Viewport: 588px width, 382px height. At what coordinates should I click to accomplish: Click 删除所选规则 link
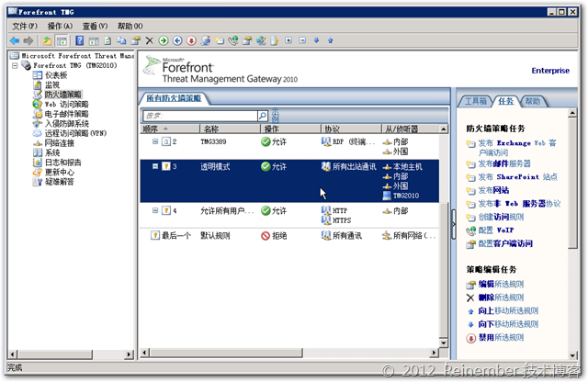tap(501, 298)
